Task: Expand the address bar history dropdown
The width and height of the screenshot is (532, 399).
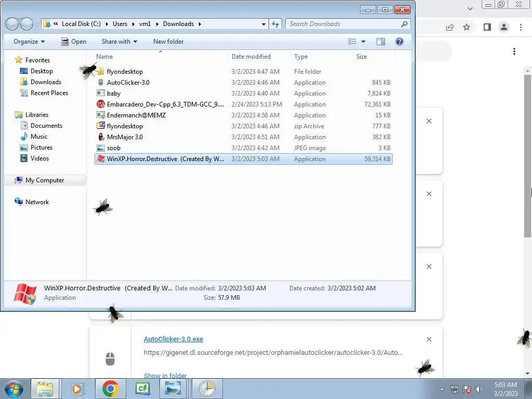Action: pyautogui.click(x=263, y=24)
